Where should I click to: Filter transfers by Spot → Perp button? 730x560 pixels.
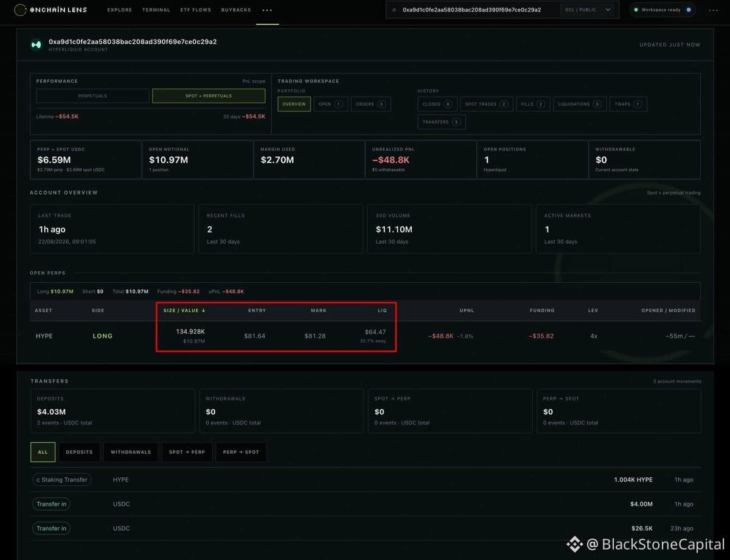click(x=187, y=452)
